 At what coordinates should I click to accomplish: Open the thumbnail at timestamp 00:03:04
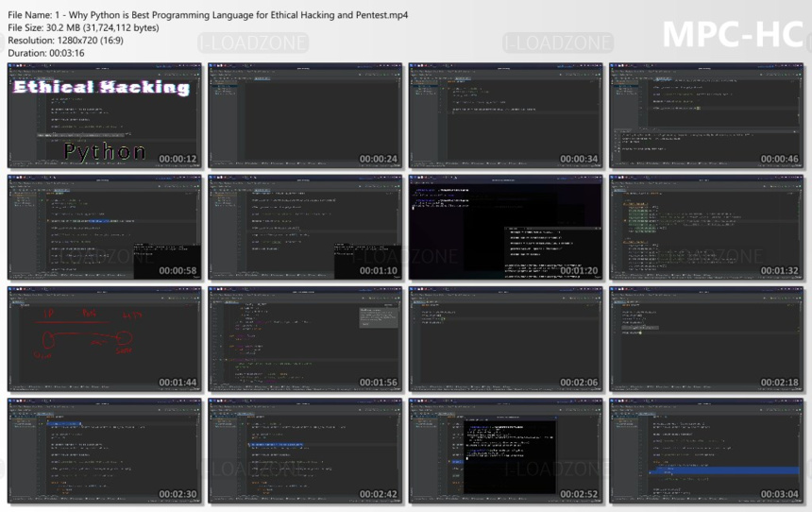click(x=706, y=451)
